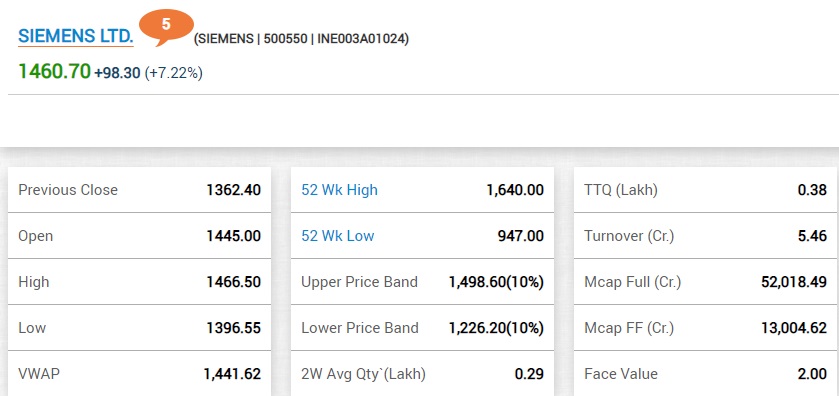Screen dimensions: 839x396
Task: Select the Turnover (Cr.) row
Action: click(706, 236)
